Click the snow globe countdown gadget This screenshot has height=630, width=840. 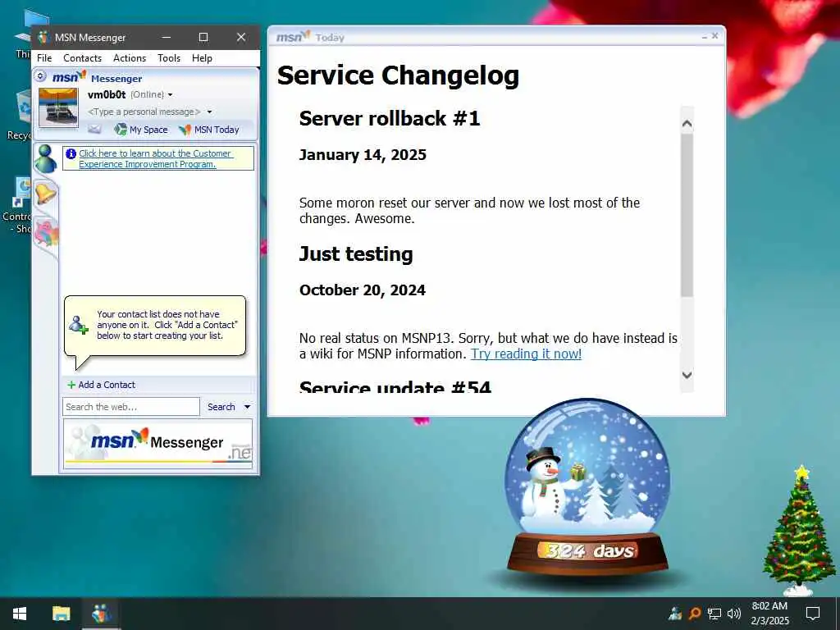pos(587,487)
